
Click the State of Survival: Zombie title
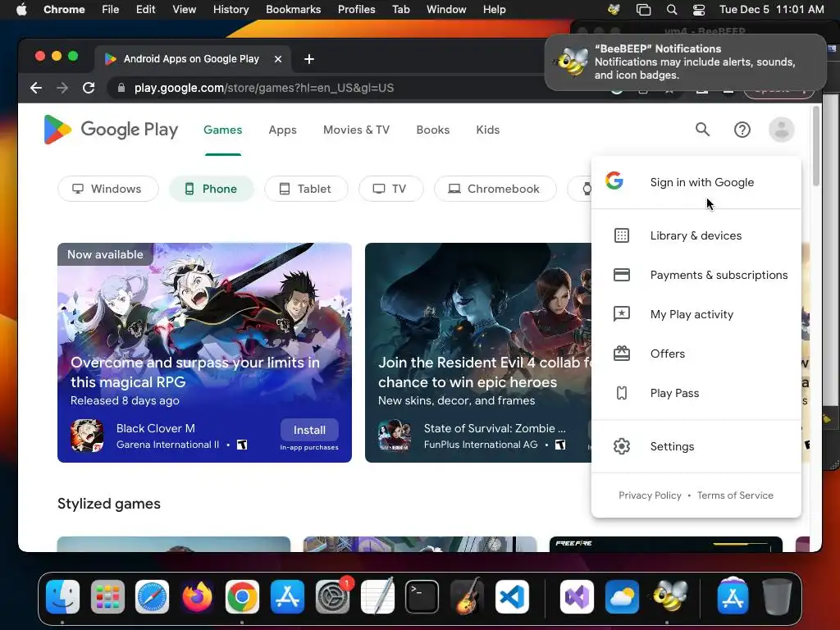(495, 428)
